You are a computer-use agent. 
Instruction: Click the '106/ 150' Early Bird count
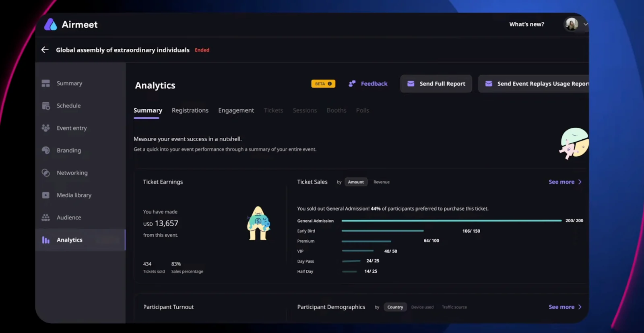[x=471, y=231]
